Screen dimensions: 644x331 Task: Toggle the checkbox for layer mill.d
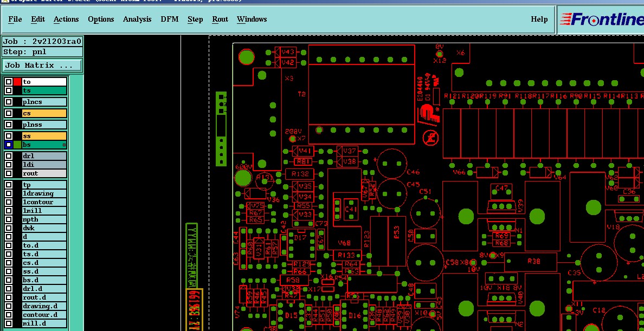[x=9, y=323]
